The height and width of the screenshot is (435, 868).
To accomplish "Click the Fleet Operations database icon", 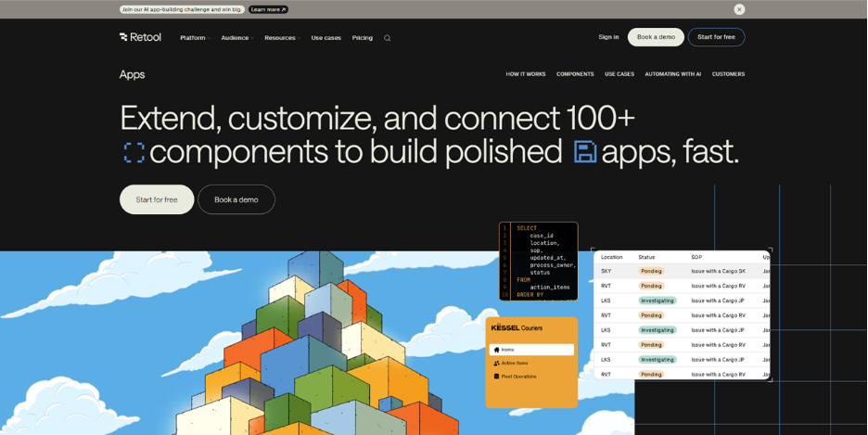I will 497,377.
